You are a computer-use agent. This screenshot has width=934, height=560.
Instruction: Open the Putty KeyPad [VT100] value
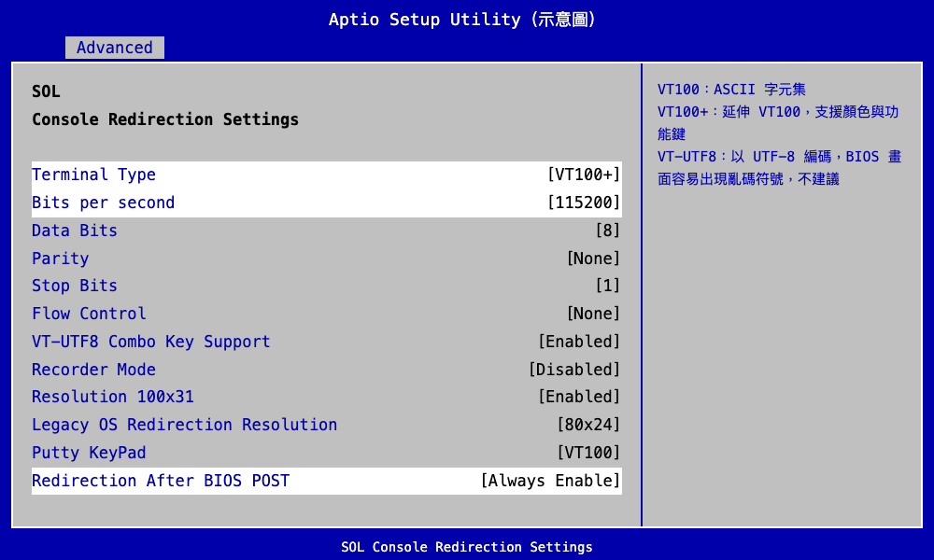click(x=588, y=453)
